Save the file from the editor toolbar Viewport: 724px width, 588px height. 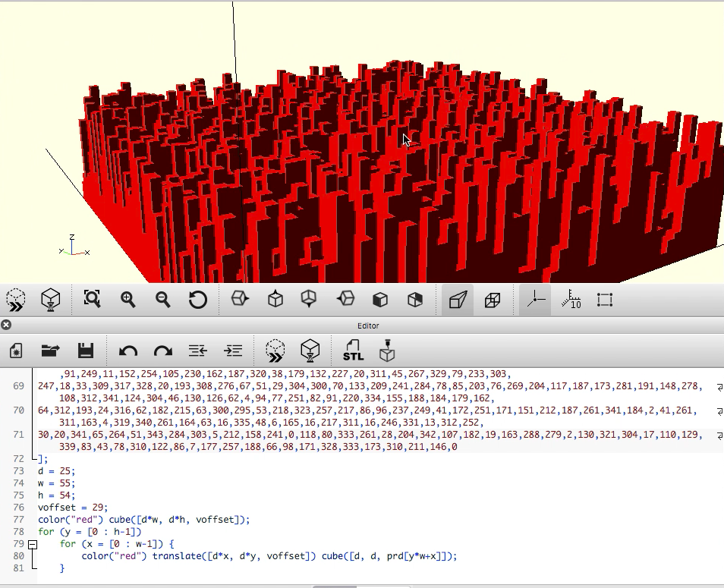[86, 351]
